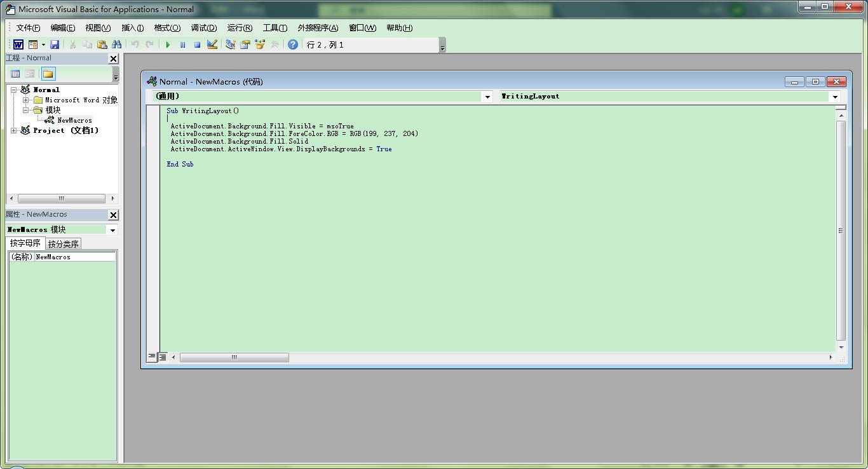Open the 外接程序(A) menu
Viewport: 868px width, 469px height.
point(318,28)
